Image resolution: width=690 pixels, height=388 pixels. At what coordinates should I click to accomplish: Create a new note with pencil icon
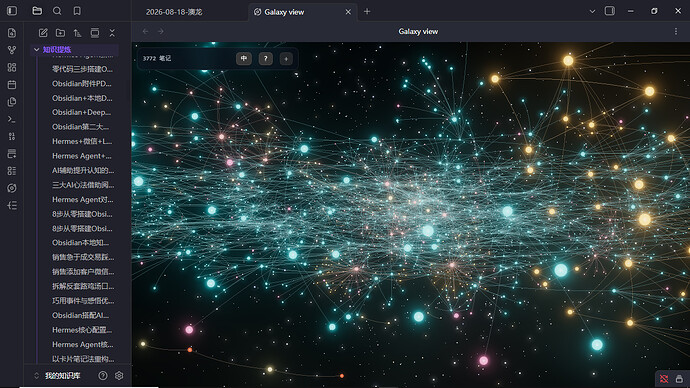[43, 33]
